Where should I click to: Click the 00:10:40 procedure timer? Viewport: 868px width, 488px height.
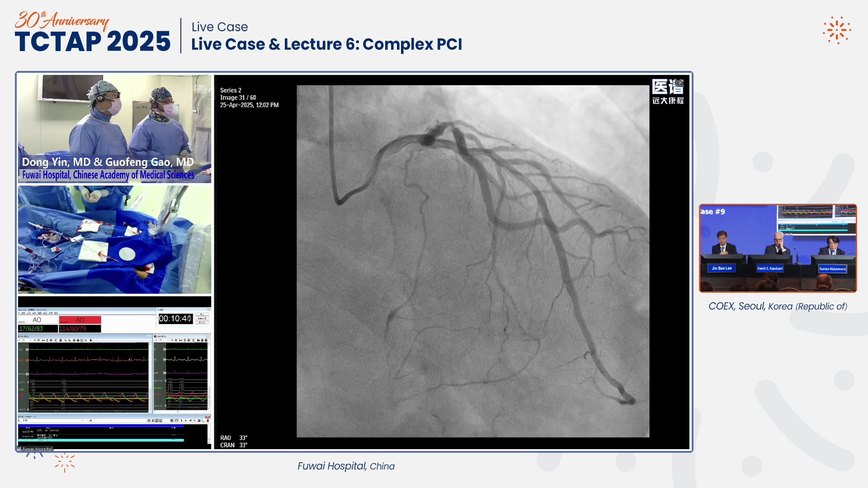(x=175, y=319)
